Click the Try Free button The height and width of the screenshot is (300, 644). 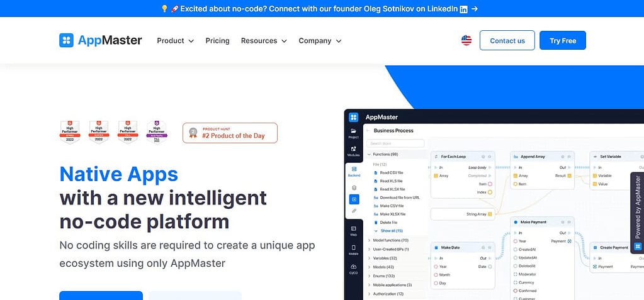point(563,40)
